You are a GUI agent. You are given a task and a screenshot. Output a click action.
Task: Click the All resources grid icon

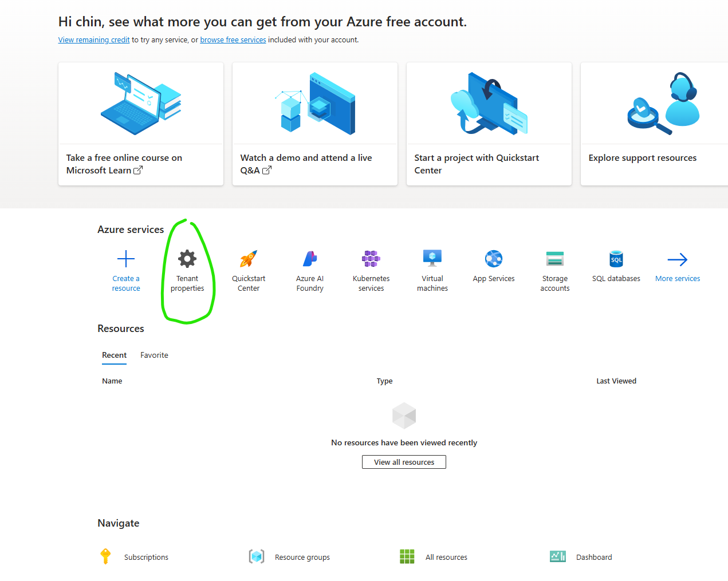click(x=407, y=556)
